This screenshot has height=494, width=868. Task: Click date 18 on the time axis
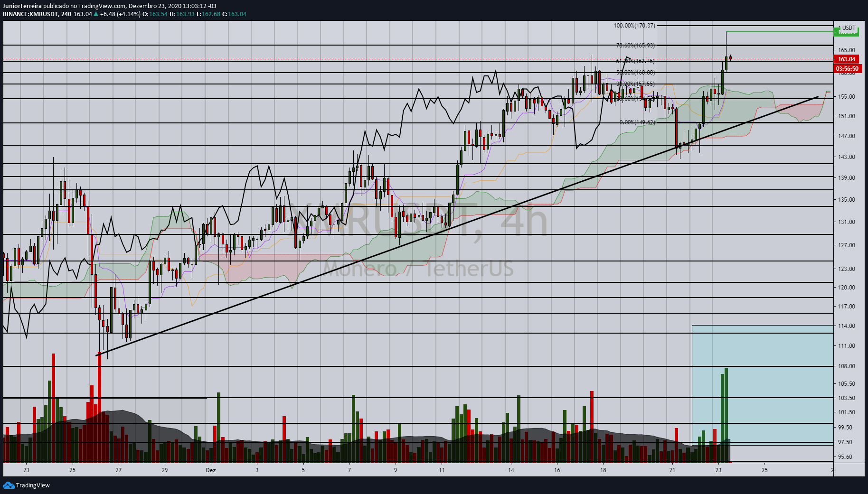pos(603,470)
